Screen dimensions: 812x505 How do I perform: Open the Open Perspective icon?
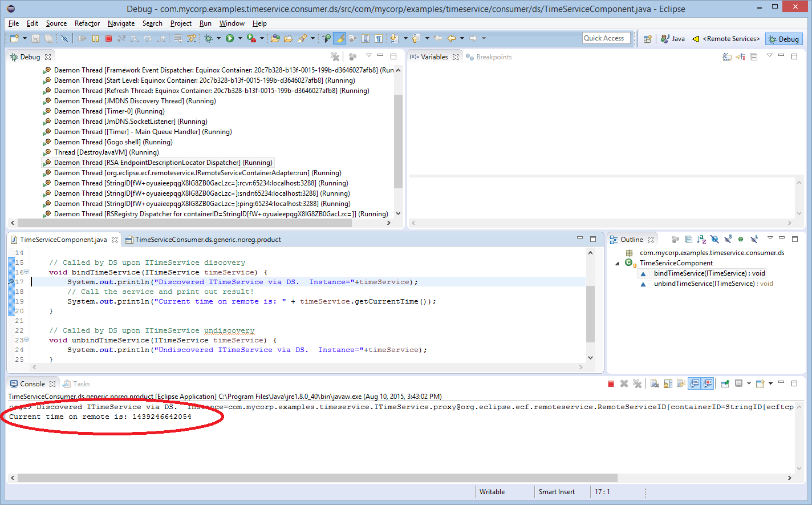tap(647, 39)
